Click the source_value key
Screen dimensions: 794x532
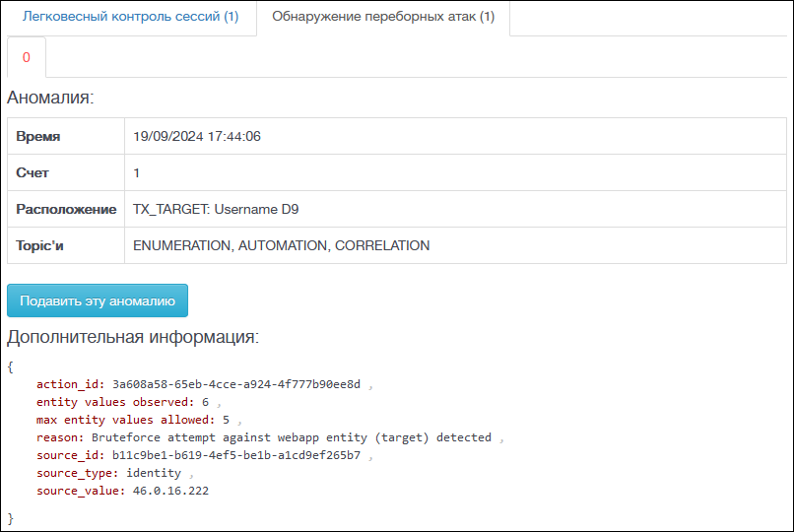click(81, 491)
